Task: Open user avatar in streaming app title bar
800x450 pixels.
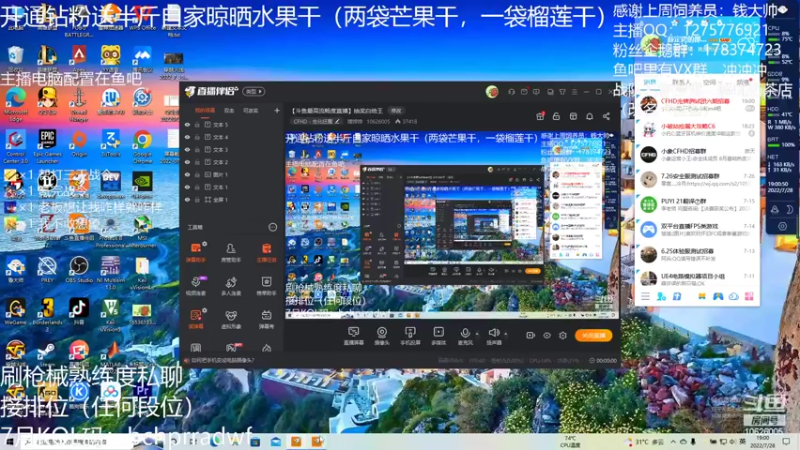Action: 492,92
